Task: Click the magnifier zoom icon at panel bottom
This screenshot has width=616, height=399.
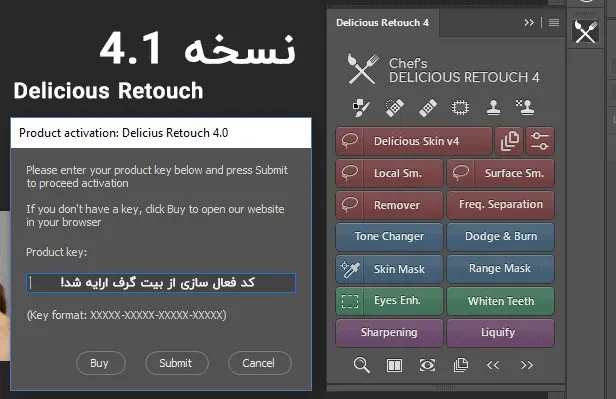Action: click(x=361, y=365)
